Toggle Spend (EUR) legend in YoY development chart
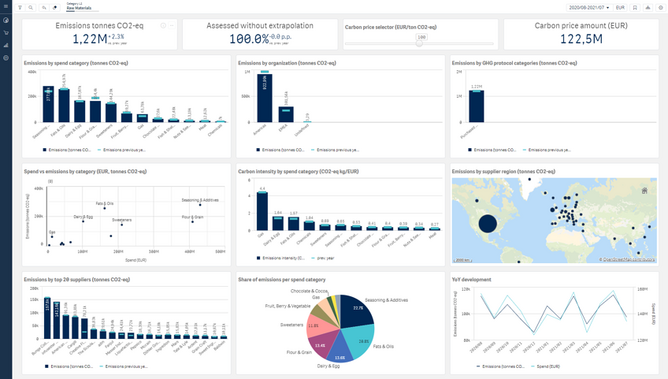 pos(546,366)
